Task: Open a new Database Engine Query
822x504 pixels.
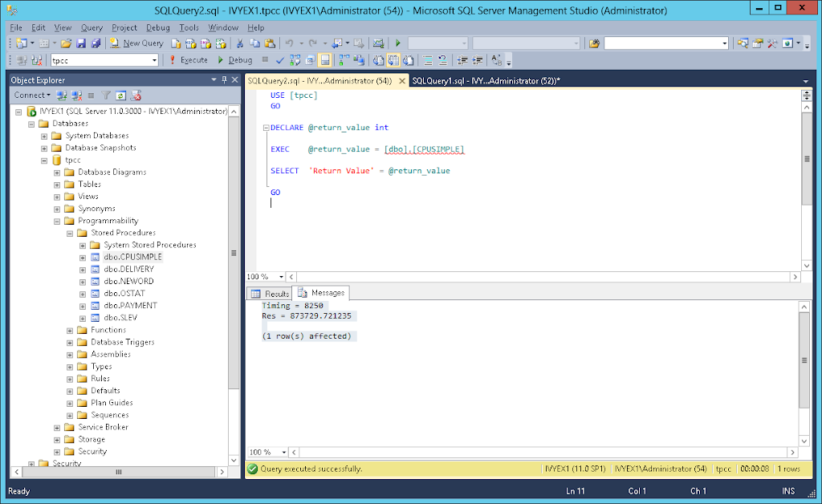Action: point(176,43)
